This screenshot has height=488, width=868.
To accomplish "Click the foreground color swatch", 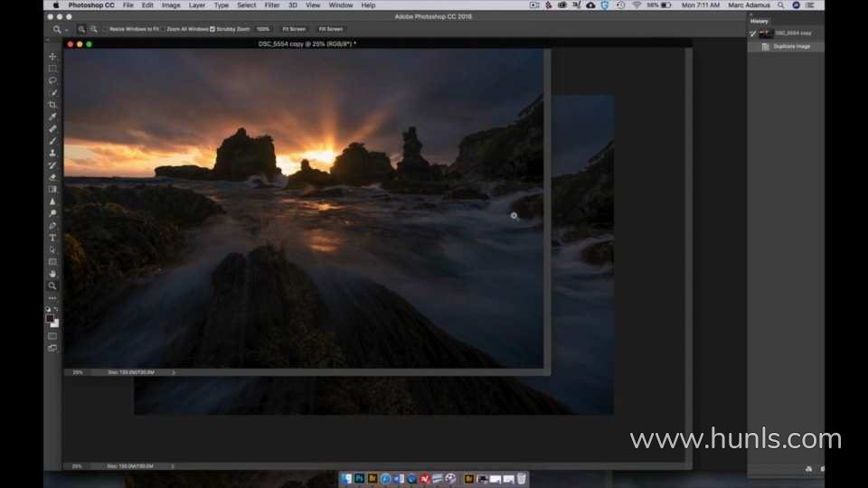I will pyautogui.click(x=51, y=318).
